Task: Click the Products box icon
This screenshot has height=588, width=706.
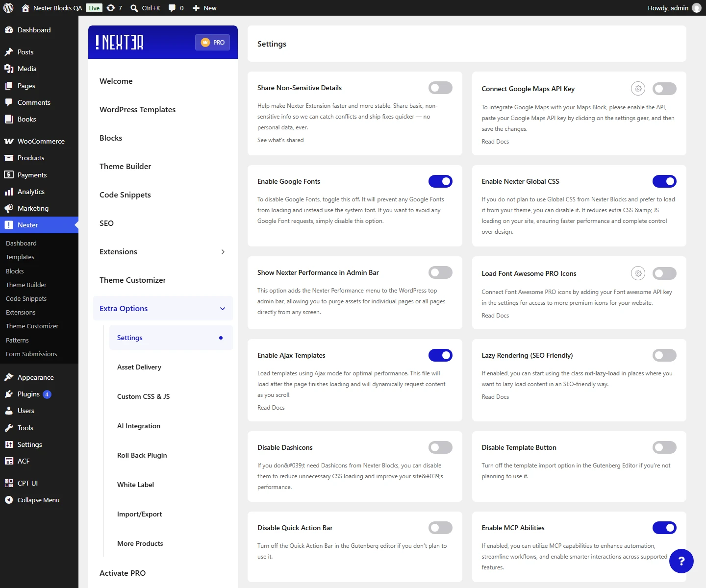Action: pyautogui.click(x=9, y=158)
